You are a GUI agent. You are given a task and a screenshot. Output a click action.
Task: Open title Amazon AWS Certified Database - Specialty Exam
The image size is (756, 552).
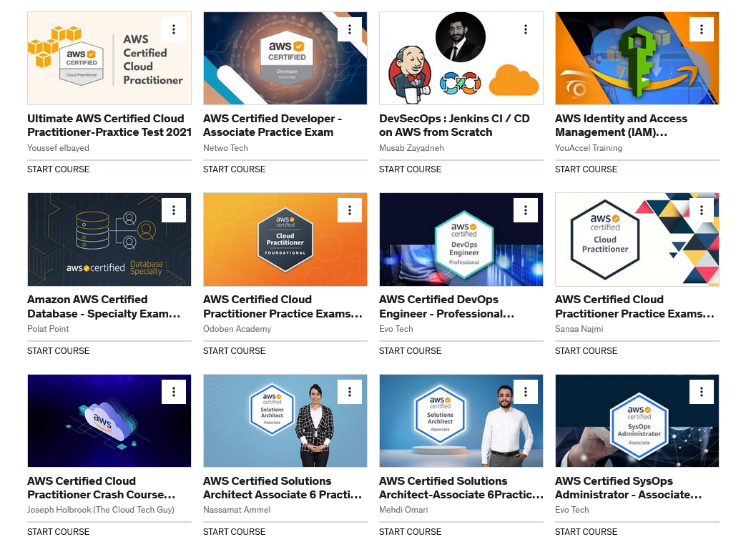coord(104,307)
